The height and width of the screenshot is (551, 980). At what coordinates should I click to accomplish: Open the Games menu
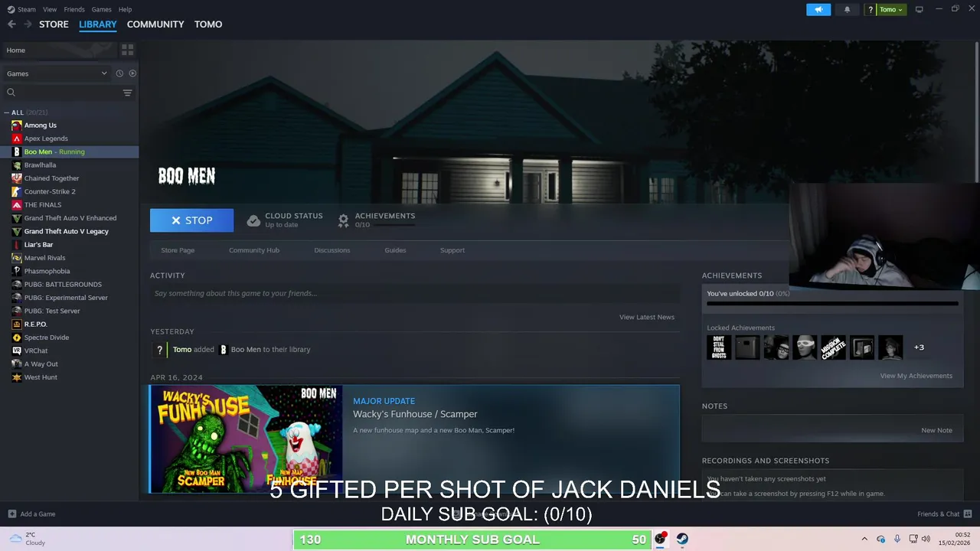click(101, 9)
